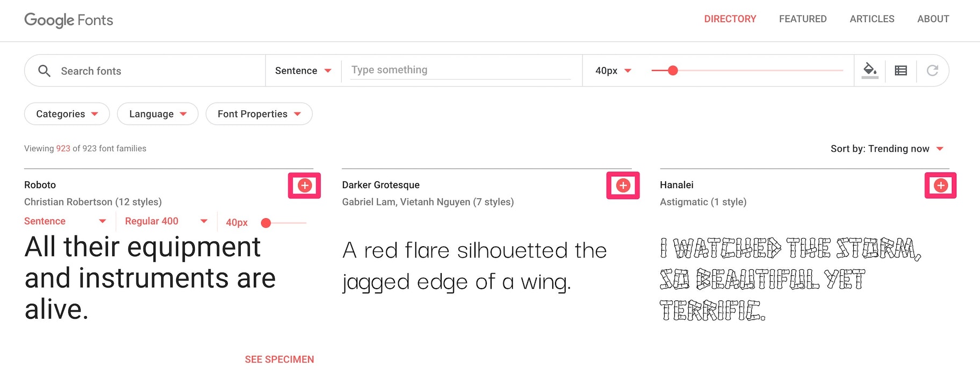Click the Google Fonts logo
This screenshot has width=980, height=372.
click(68, 20)
